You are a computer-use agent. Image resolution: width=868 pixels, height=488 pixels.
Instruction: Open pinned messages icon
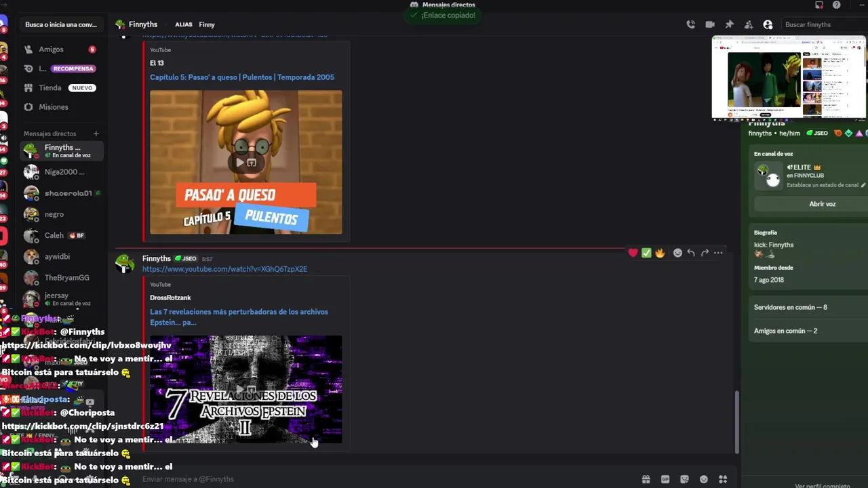click(730, 24)
